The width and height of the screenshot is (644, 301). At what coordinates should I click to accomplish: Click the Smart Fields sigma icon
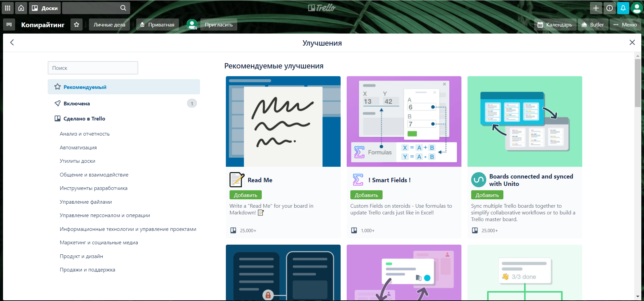point(358,180)
